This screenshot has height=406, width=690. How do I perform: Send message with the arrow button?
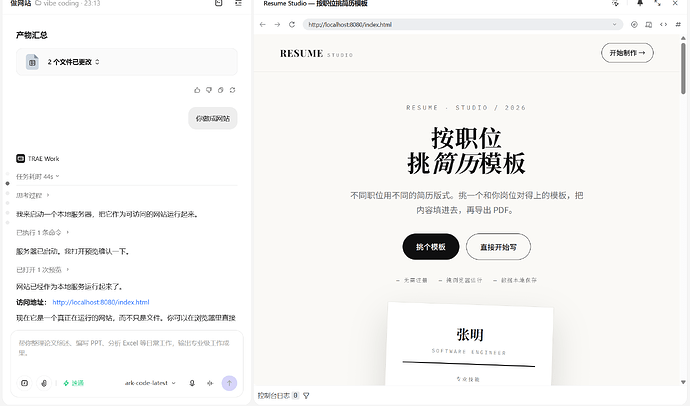[x=229, y=383]
